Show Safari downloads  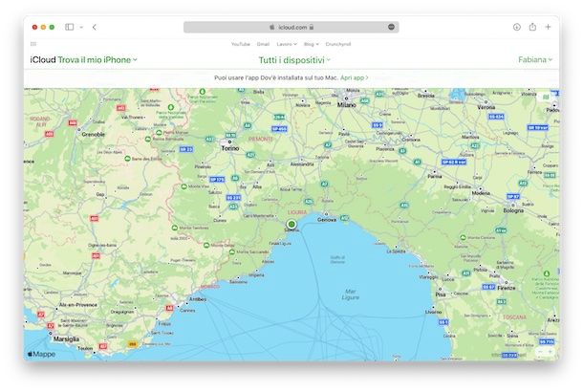pyautogui.click(x=517, y=27)
